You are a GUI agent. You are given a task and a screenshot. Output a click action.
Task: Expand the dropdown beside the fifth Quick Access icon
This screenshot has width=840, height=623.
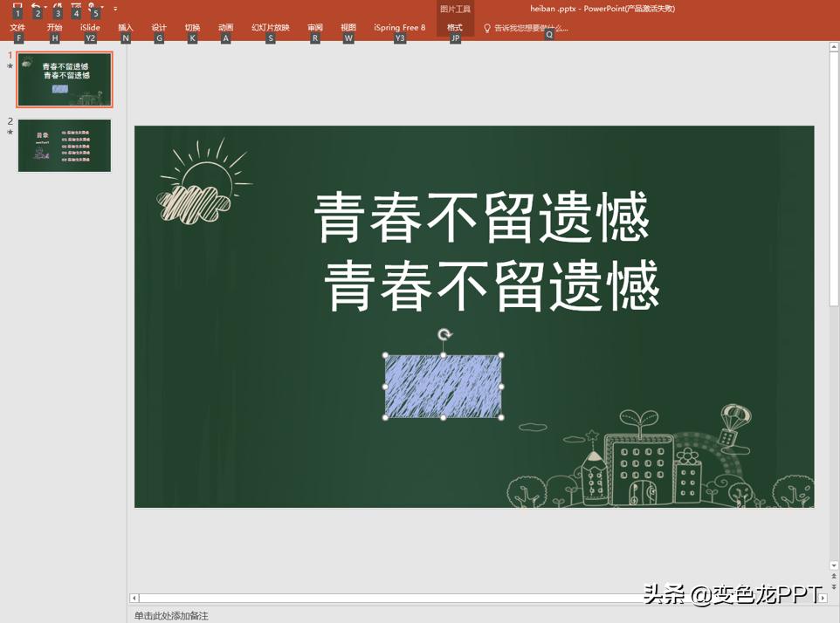[102, 7]
